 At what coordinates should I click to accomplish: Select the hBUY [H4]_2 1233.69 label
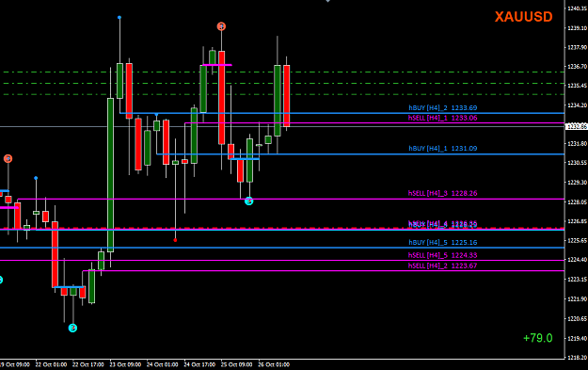point(443,107)
